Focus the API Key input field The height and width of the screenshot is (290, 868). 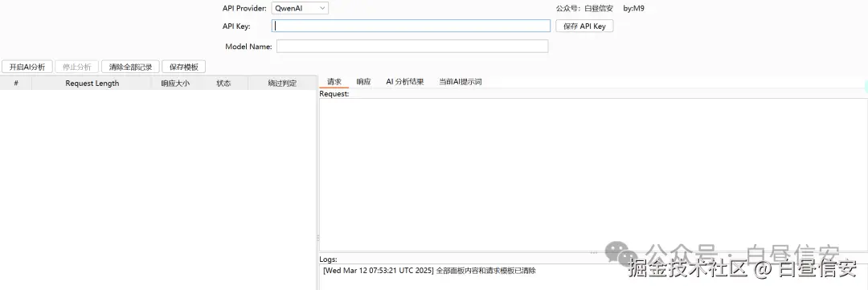[x=411, y=26]
